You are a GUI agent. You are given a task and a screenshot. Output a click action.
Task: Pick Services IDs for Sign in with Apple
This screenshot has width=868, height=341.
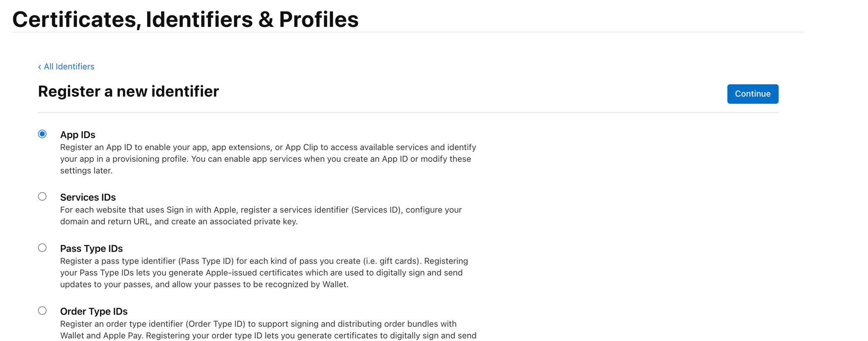tap(42, 196)
